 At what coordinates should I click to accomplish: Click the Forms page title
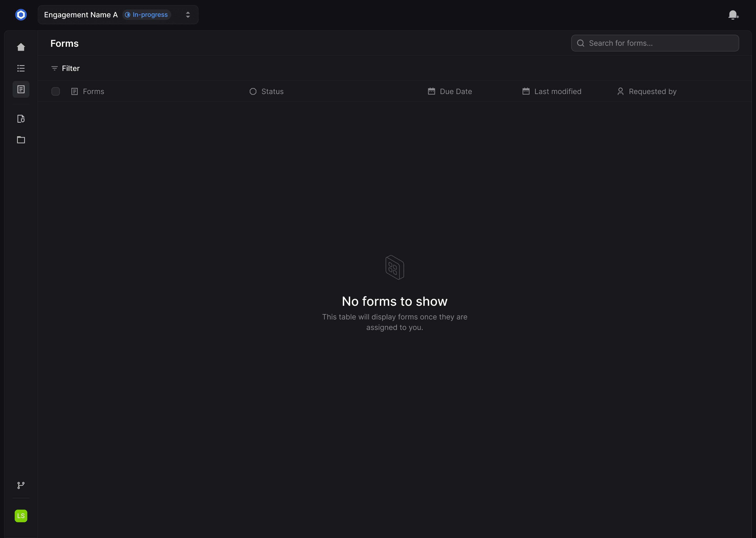click(x=65, y=43)
